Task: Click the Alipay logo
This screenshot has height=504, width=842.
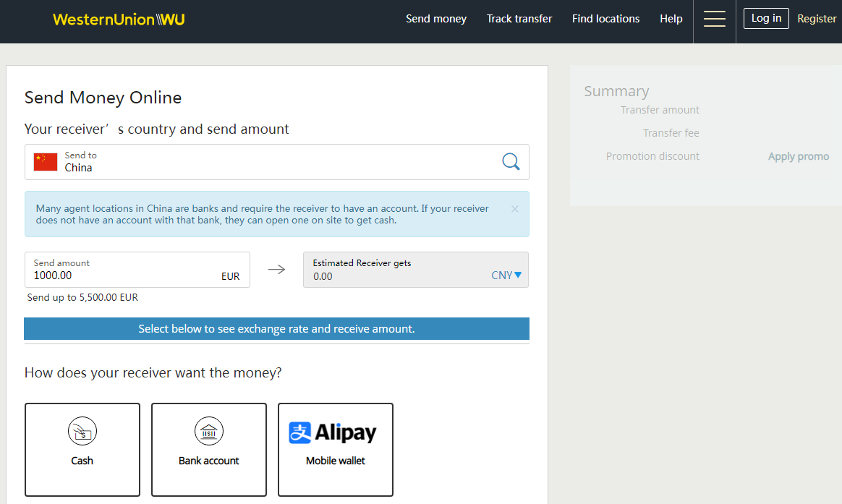Action: [333, 432]
